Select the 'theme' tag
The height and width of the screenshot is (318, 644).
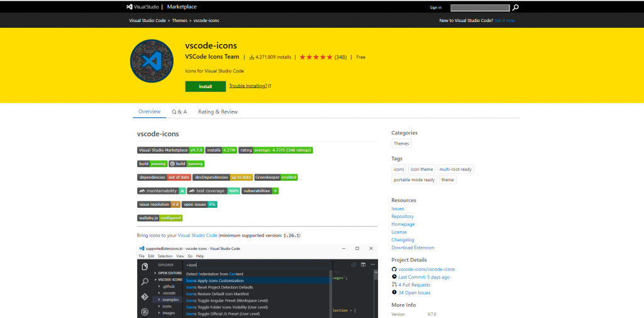click(448, 179)
